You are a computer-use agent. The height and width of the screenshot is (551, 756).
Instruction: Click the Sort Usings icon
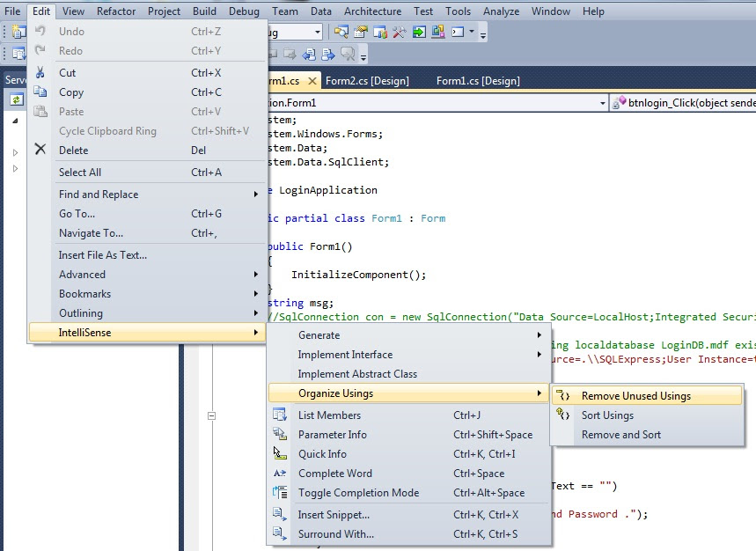[x=563, y=414]
